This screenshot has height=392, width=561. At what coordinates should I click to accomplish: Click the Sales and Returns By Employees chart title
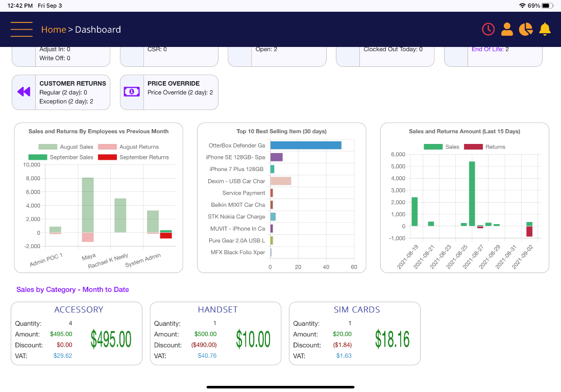[x=99, y=131]
